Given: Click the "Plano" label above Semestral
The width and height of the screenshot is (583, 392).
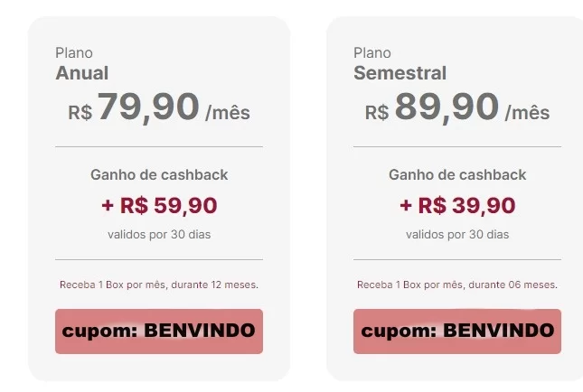Looking at the screenshot, I should (x=372, y=53).
